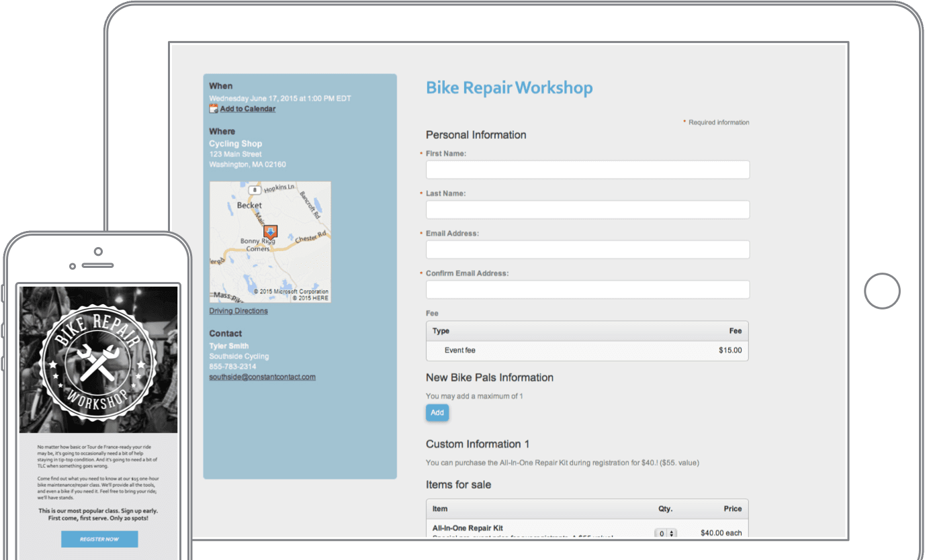Click the map location pin marker
Viewport: 925px width, 560px height.
point(270,233)
